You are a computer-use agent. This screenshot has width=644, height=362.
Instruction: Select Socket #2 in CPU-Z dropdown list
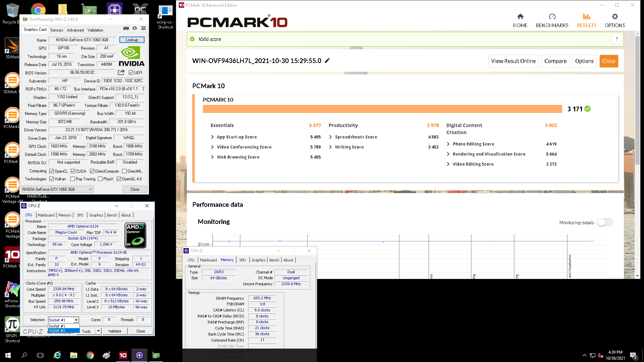[64, 330]
